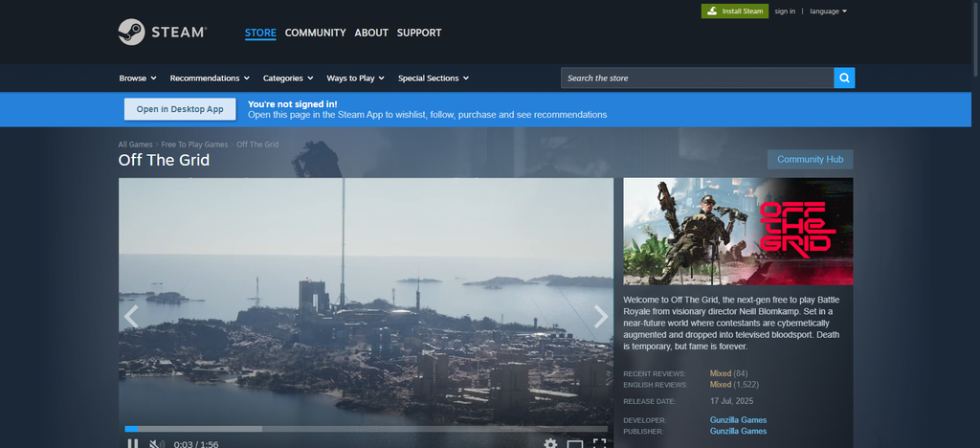Expand the Categories dropdown

pos(287,78)
